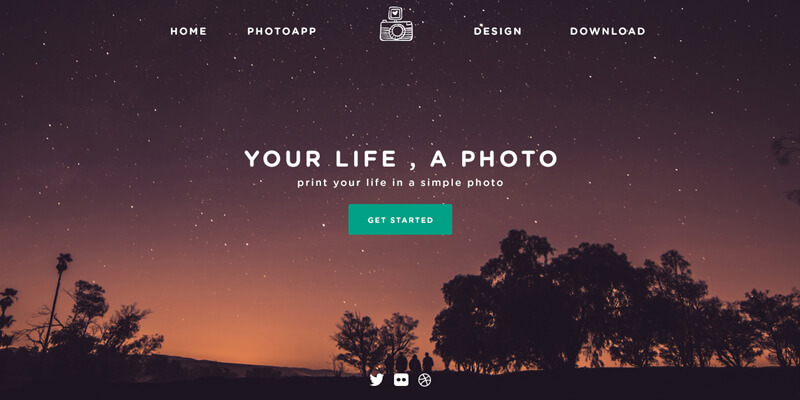Open the Dribbble basketball social icon
The image size is (800, 400).
(x=424, y=380)
